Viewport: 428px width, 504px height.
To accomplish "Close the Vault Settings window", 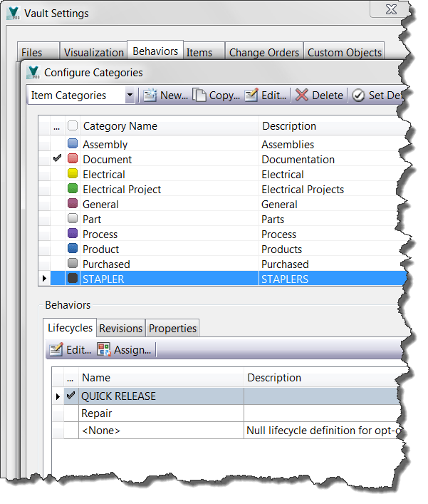I will click(x=391, y=9).
